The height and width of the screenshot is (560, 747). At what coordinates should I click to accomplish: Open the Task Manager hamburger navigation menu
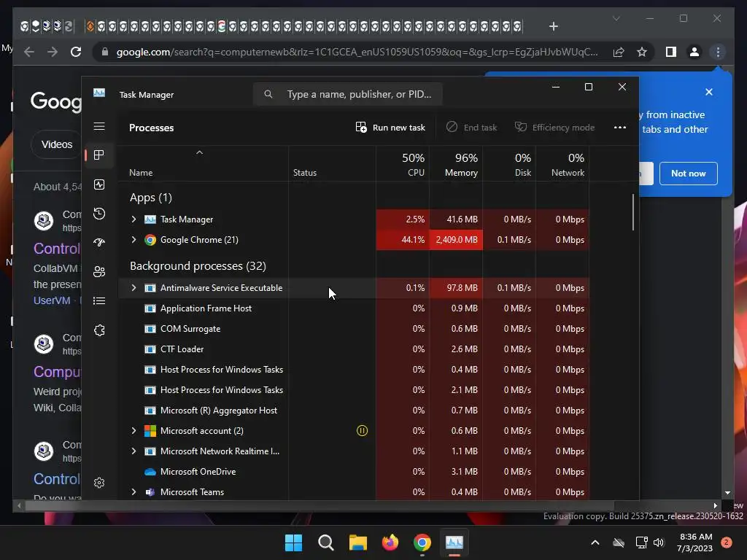(99, 126)
